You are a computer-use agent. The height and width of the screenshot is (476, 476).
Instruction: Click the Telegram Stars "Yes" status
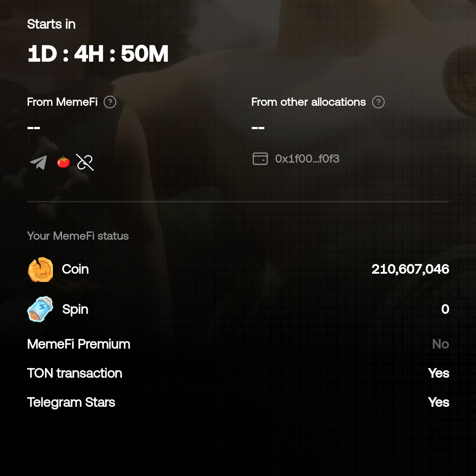pyautogui.click(x=439, y=402)
